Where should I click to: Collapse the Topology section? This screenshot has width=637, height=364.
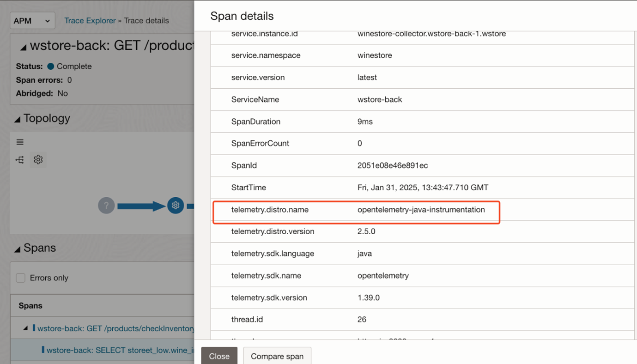(18, 119)
